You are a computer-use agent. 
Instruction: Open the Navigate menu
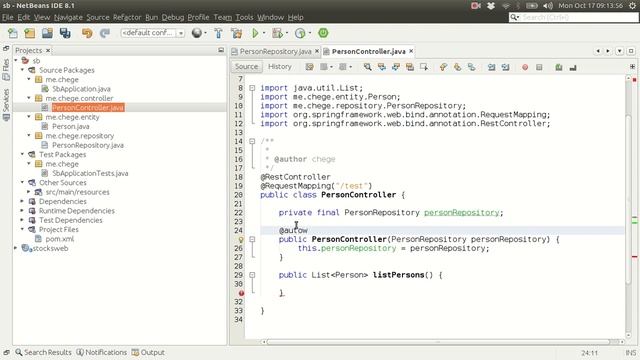[68, 17]
